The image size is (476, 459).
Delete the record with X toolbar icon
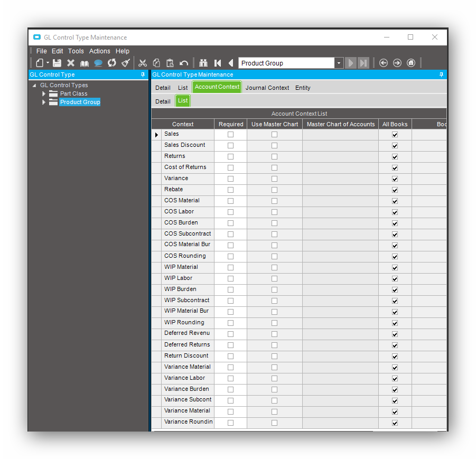(x=71, y=63)
